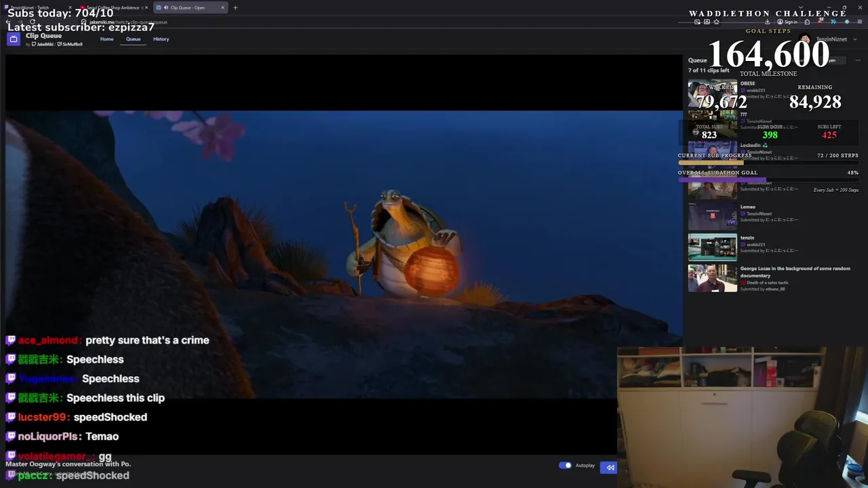868x488 pixels.
Task: Open the History tab in Clip Queue
Action: [161, 39]
